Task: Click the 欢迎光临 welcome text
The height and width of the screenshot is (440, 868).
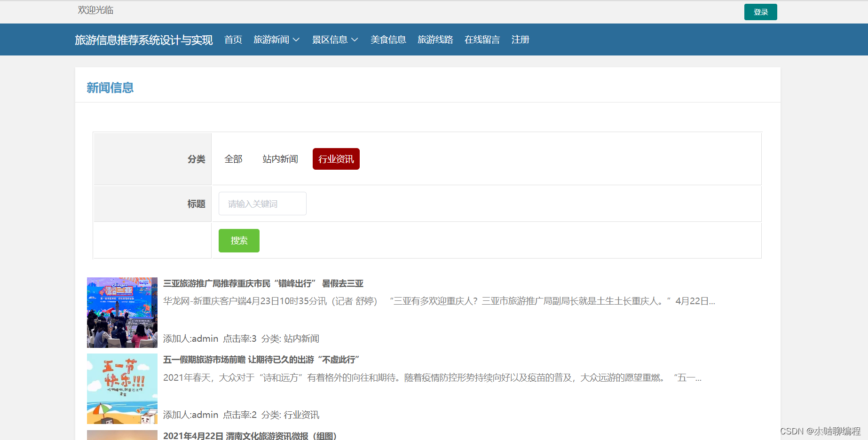Action: click(96, 10)
